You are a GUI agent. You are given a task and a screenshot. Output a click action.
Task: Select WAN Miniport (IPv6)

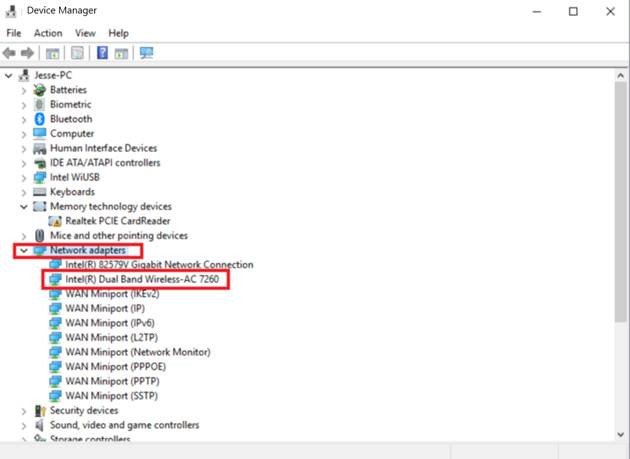coord(110,323)
